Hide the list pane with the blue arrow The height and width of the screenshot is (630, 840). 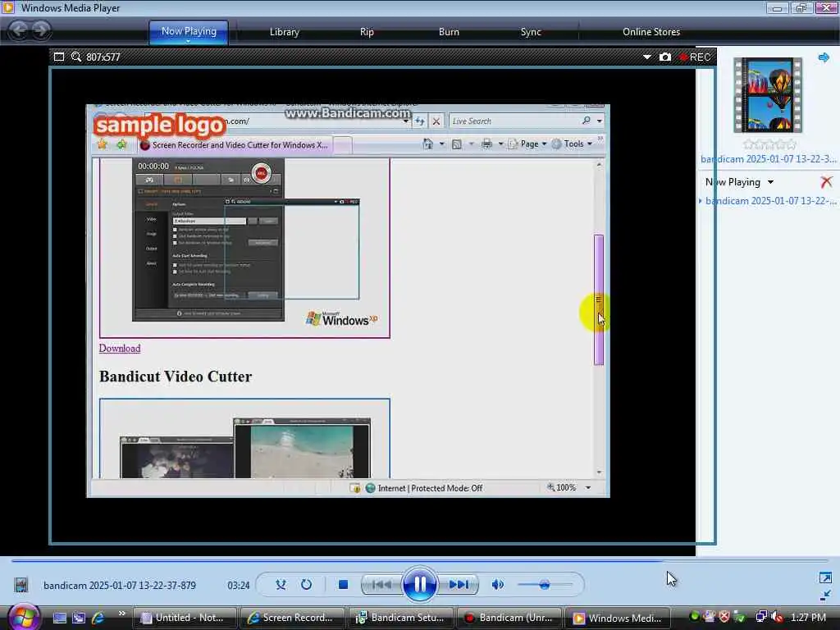click(x=824, y=57)
